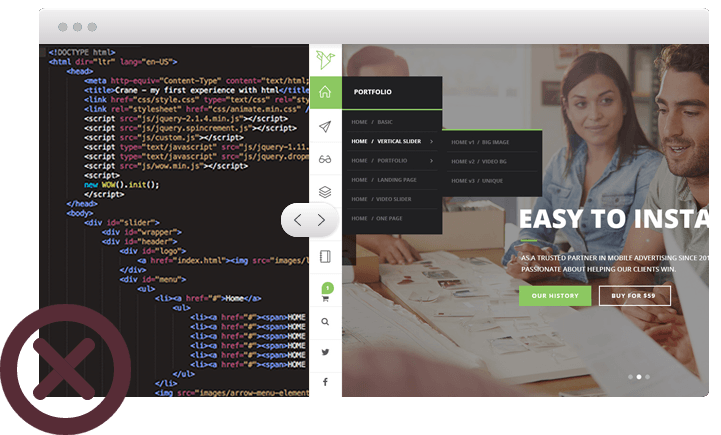Click the Twitter icon in sidebar
721x435 pixels.
click(325, 352)
